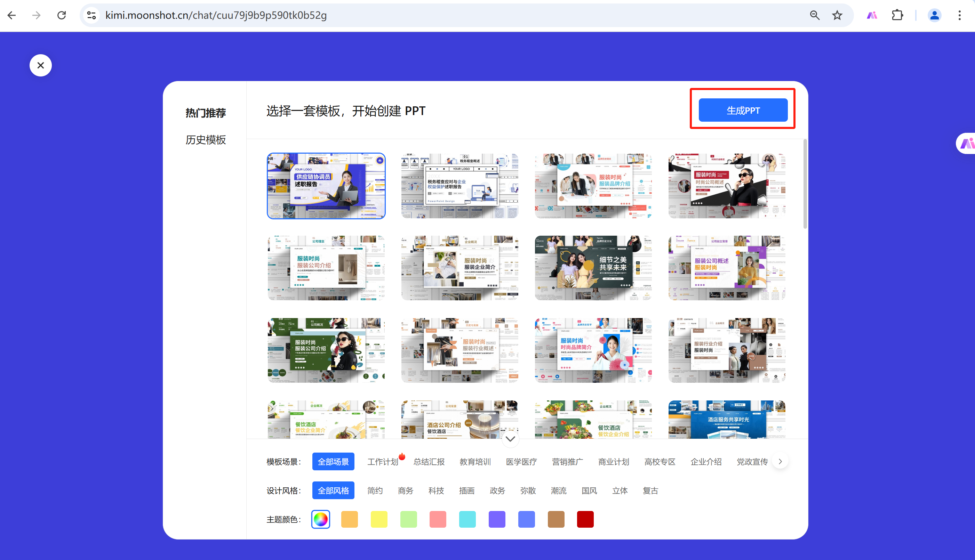975x560 pixels.
Task: Select the 细节之美 共享未来 template
Action: pos(593,268)
